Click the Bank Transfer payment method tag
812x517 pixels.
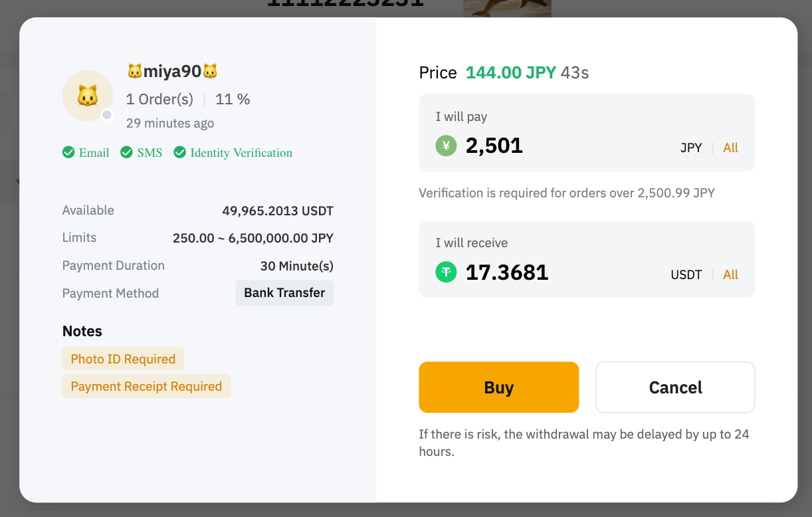[284, 293]
